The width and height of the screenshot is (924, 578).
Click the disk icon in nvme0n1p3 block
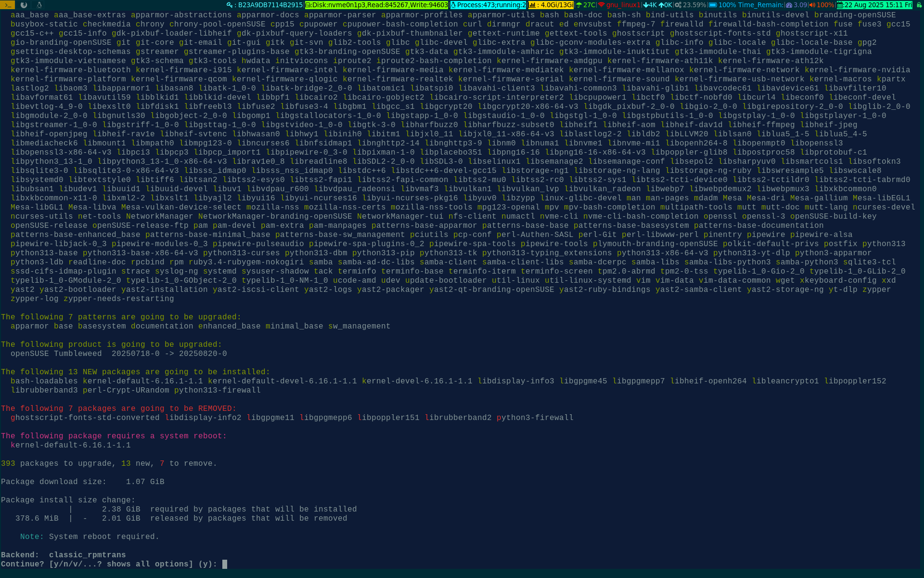308,5
